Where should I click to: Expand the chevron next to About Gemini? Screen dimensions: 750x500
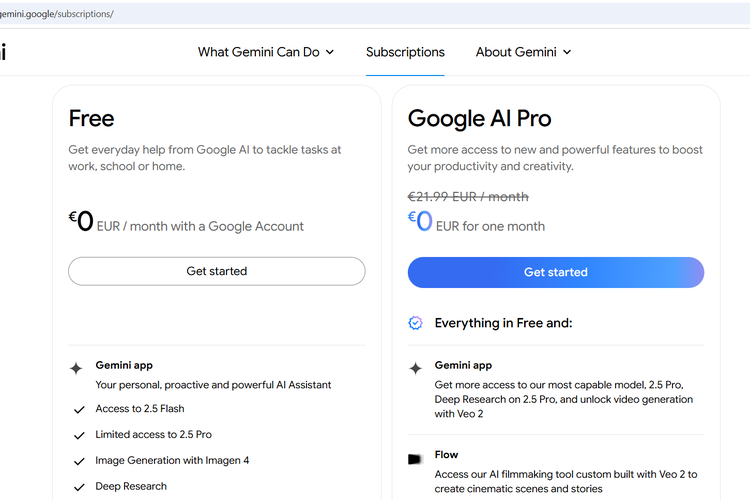(x=567, y=52)
